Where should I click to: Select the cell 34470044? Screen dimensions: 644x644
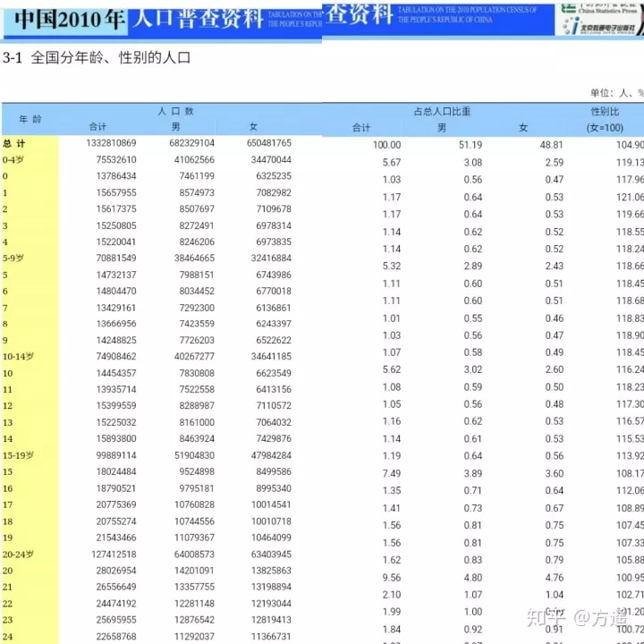click(272, 159)
